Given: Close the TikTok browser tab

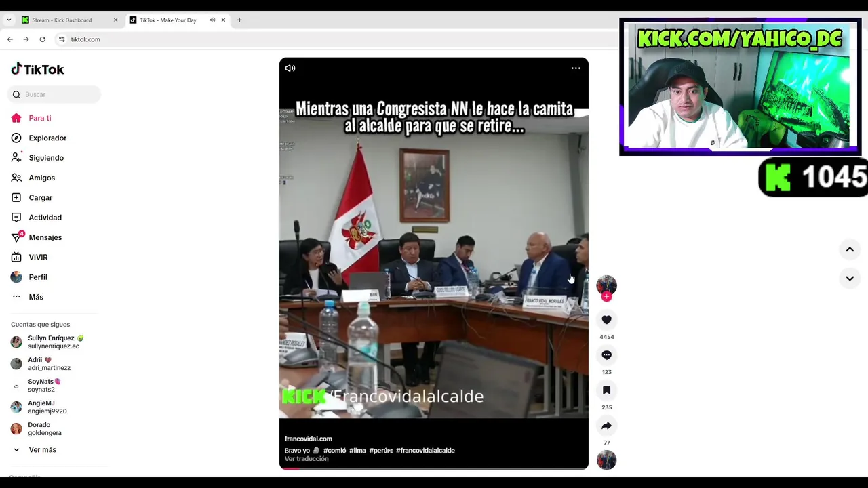Looking at the screenshot, I should point(223,20).
